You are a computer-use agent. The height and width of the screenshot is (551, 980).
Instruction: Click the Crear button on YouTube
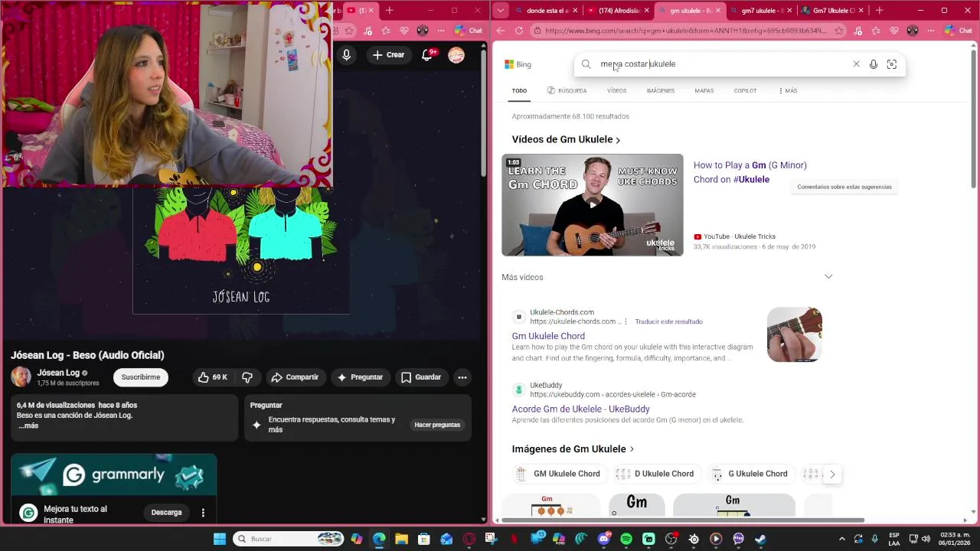[x=388, y=55]
